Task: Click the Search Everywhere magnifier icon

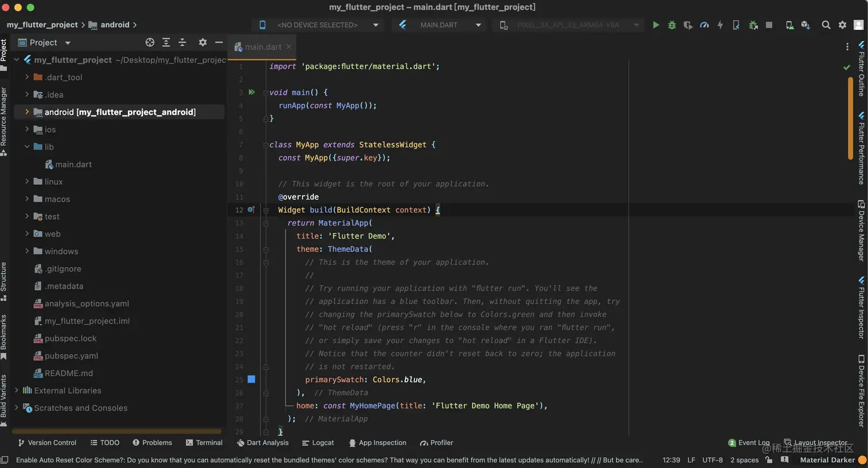Action: [826, 25]
